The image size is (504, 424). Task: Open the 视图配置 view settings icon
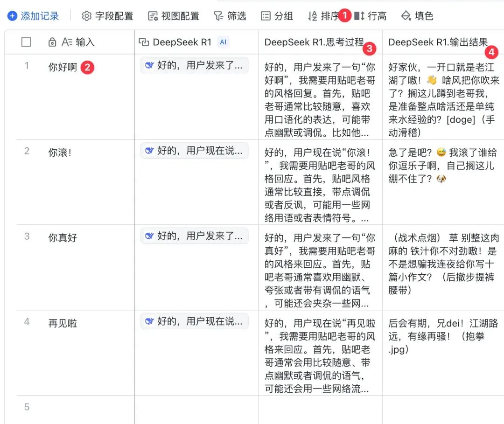point(153,16)
